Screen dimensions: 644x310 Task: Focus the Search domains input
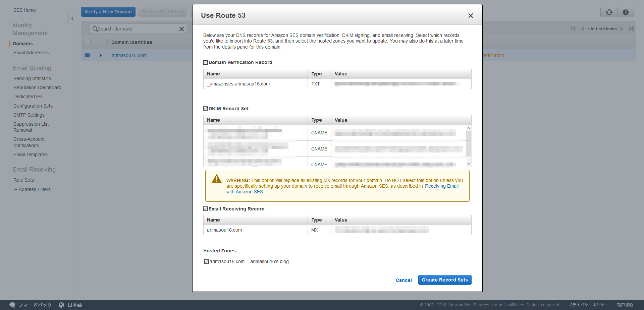(138, 29)
